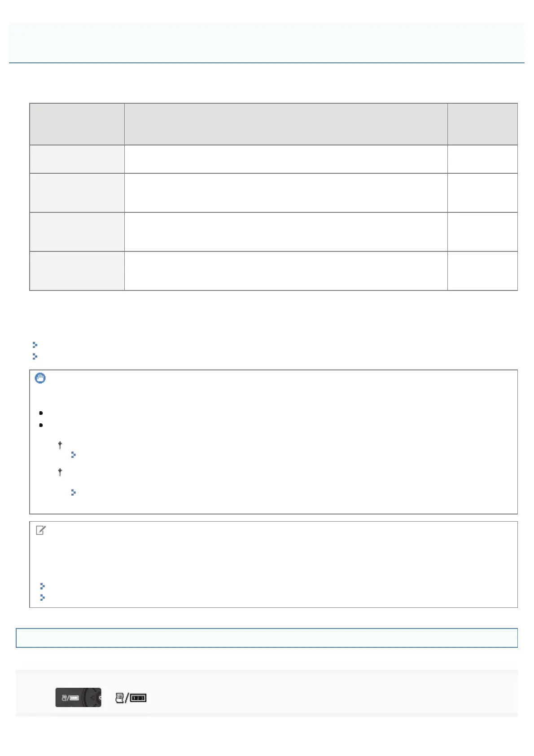Click the second round bullet in the caution box
534x756 pixels.
pyautogui.click(x=41, y=425)
